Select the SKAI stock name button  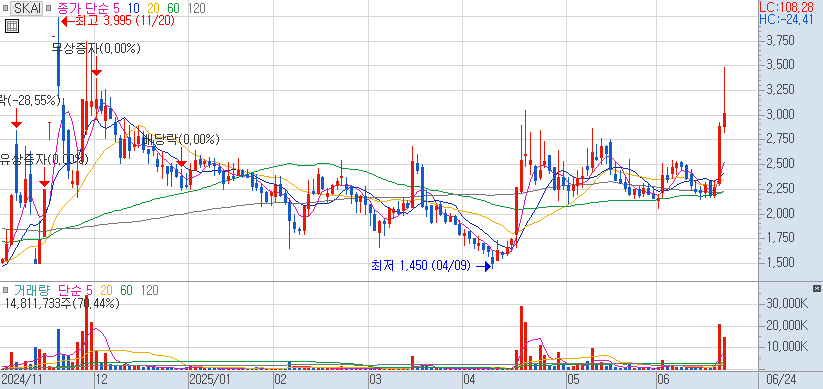27,8
